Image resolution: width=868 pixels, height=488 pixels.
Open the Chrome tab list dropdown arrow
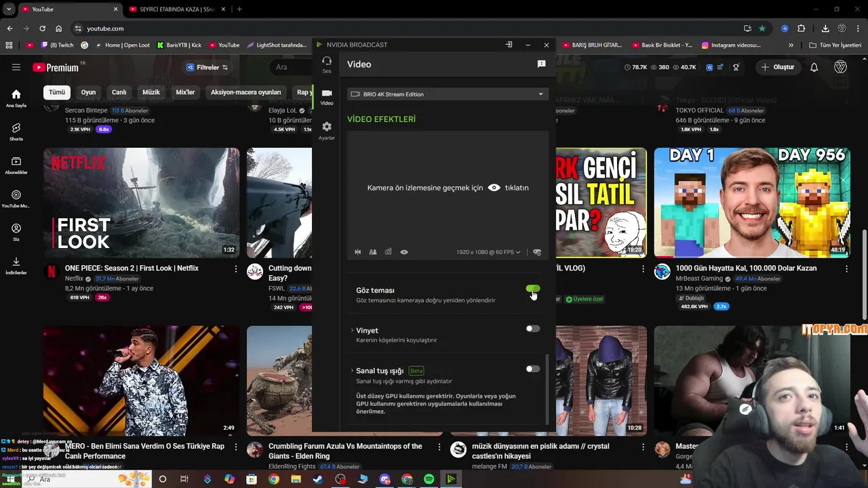tap(9, 9)
